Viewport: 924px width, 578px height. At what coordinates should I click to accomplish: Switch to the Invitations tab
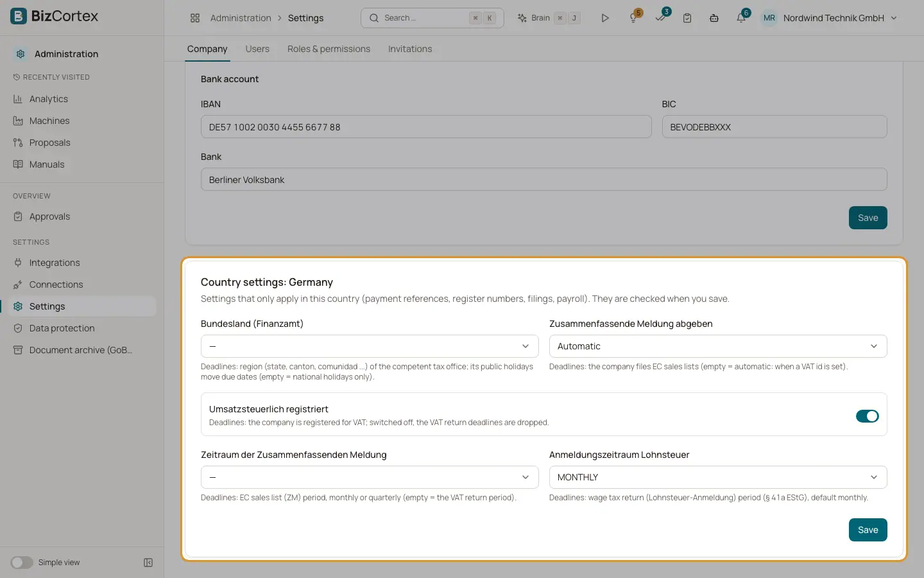point(410,49)
